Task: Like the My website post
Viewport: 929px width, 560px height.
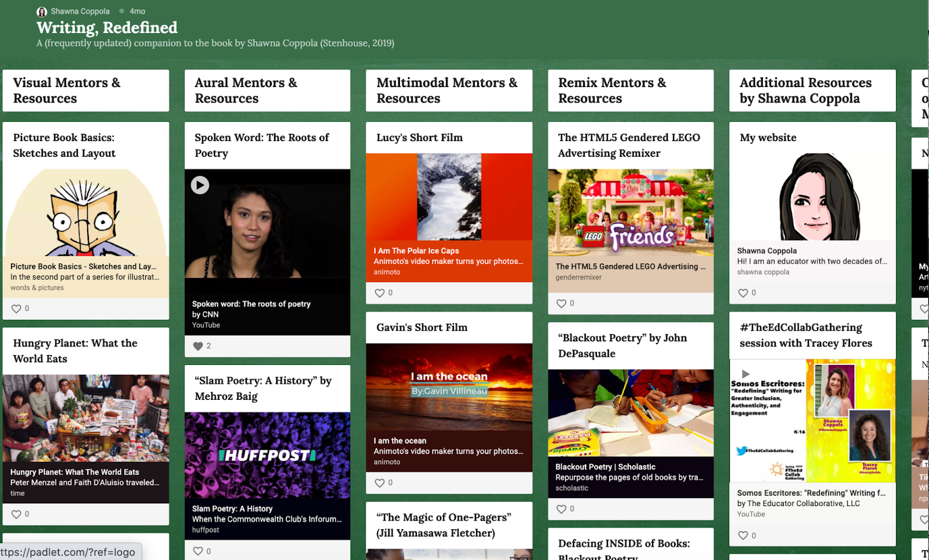Action: pos(743,293)
